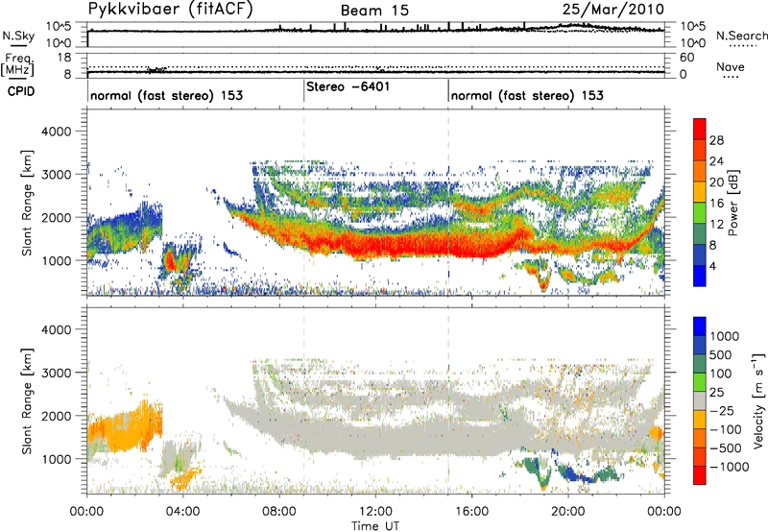Pick the gray segment of Velocity colorbar
This screenshot has height=532, width=768.
(x=700, y=400)
